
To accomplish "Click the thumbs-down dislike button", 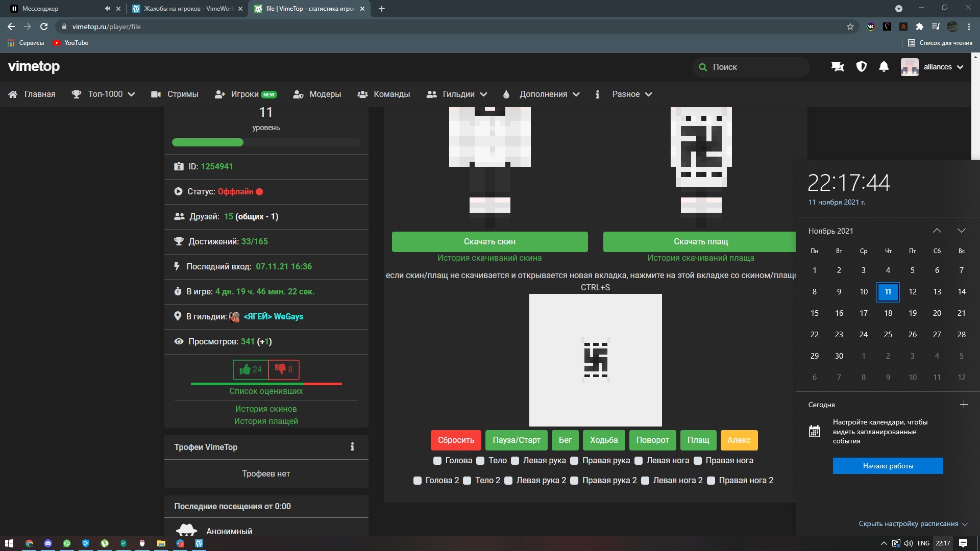I will 284,369.
